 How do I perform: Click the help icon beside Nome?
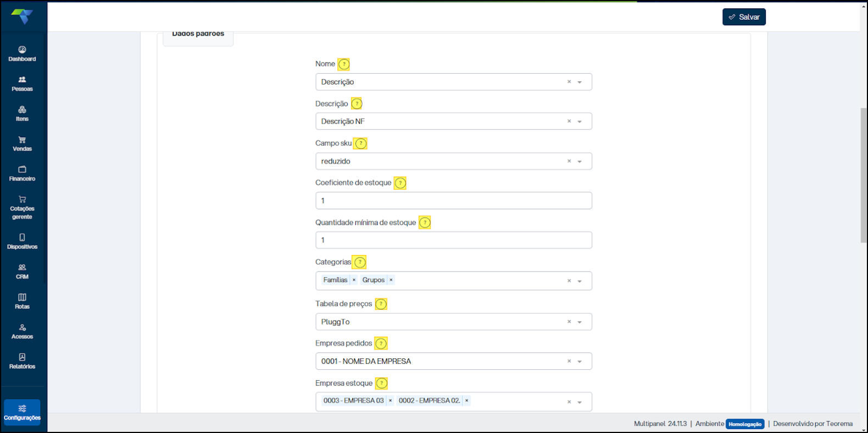pyautogui.click(x=344, y=64)
